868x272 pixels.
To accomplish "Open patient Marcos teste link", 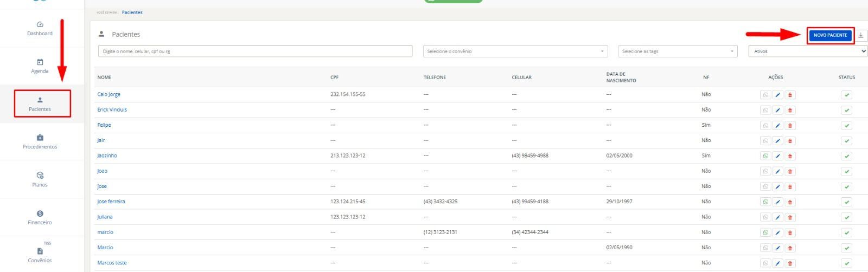I will pos(112,263).
